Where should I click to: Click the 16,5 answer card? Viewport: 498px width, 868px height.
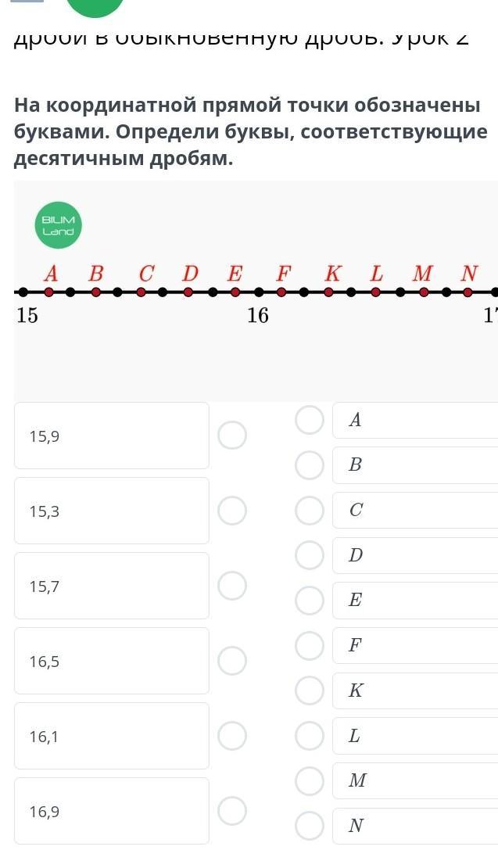coord(112,661)
